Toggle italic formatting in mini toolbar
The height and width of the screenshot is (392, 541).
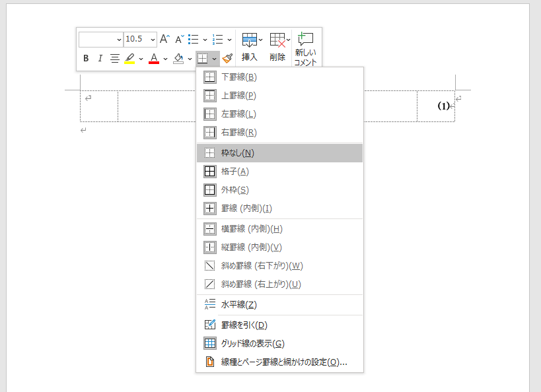click(x=100, y=58)
